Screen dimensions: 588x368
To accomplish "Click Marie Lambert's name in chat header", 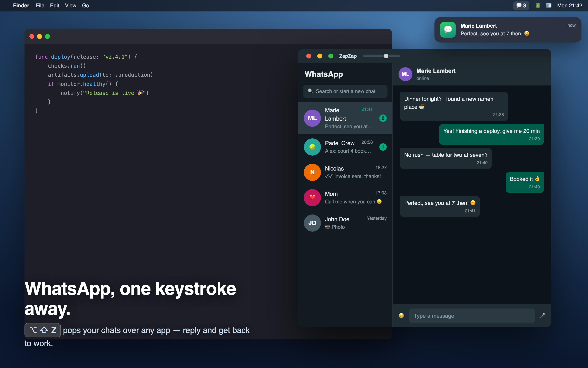I will coord(436,71).
